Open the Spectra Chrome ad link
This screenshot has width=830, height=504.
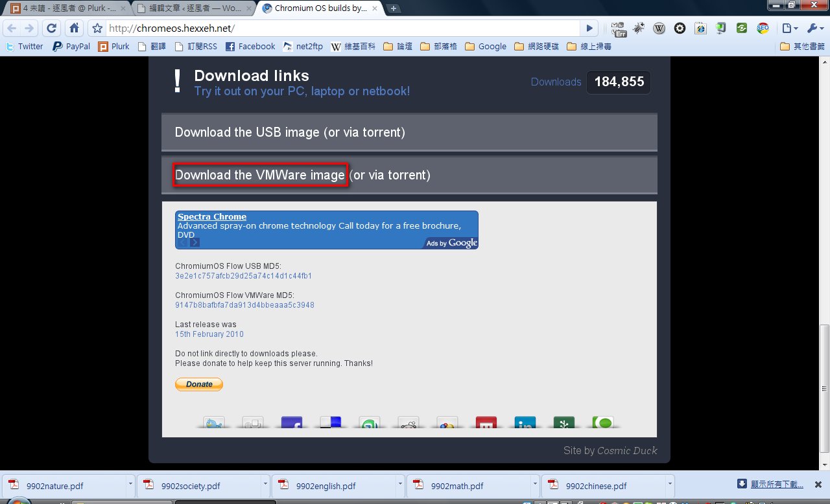(x=212, y=216)
